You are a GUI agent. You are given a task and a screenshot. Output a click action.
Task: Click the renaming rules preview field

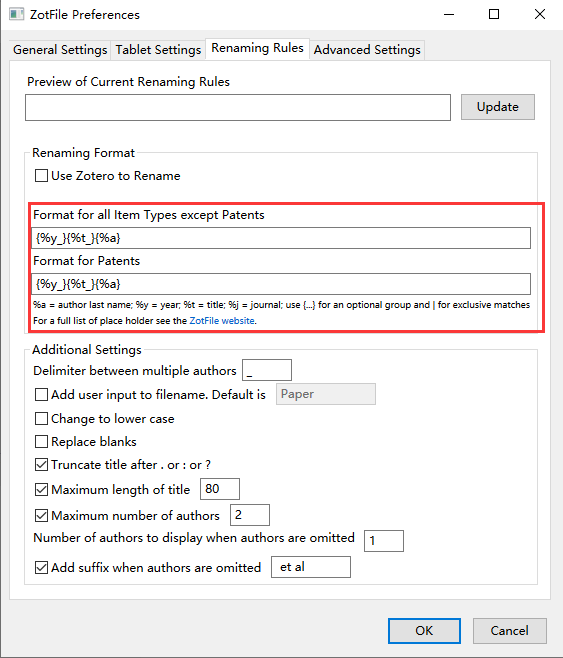click(x=238, y=107)
